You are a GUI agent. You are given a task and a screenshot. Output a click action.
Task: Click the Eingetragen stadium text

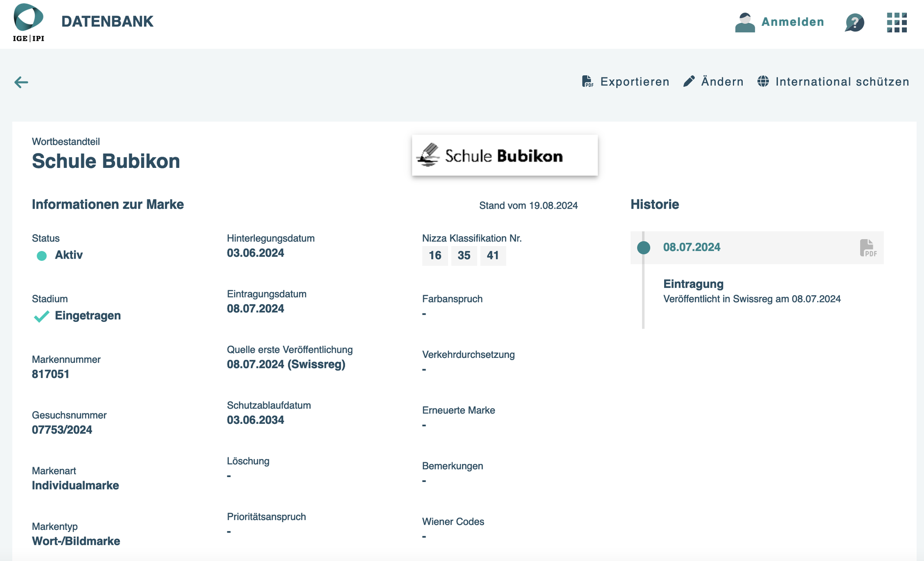tap(88, 315)
